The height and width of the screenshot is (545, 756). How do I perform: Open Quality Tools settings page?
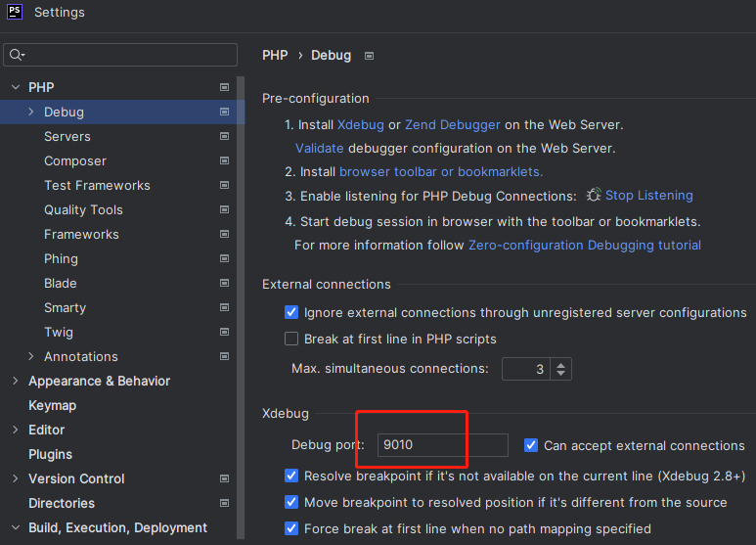(83, 209)
